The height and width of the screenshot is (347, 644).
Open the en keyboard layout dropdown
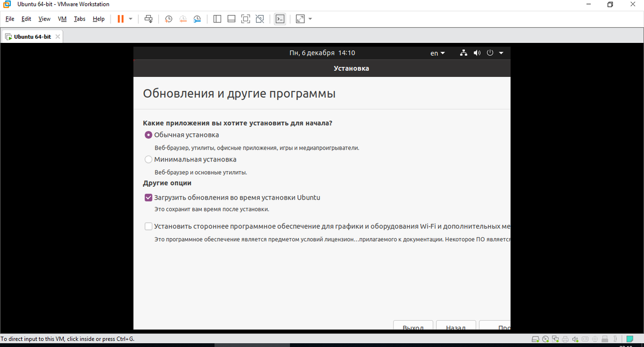point(437,53)
